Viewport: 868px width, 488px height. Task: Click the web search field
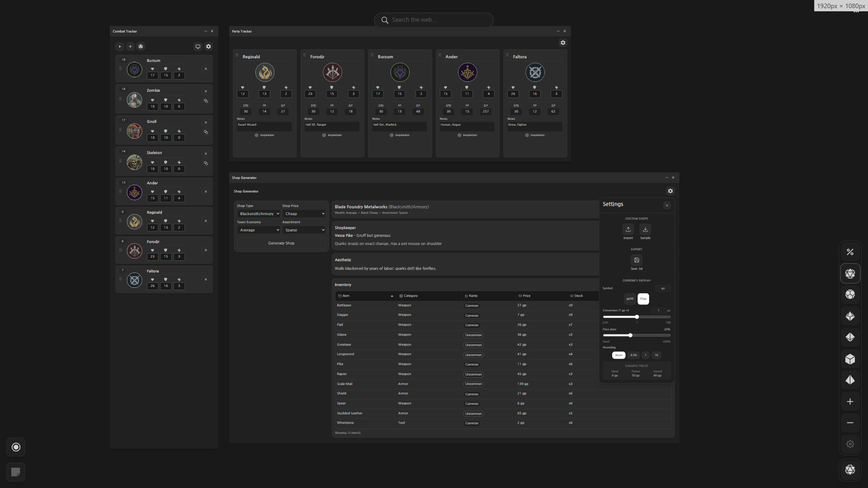434,20
